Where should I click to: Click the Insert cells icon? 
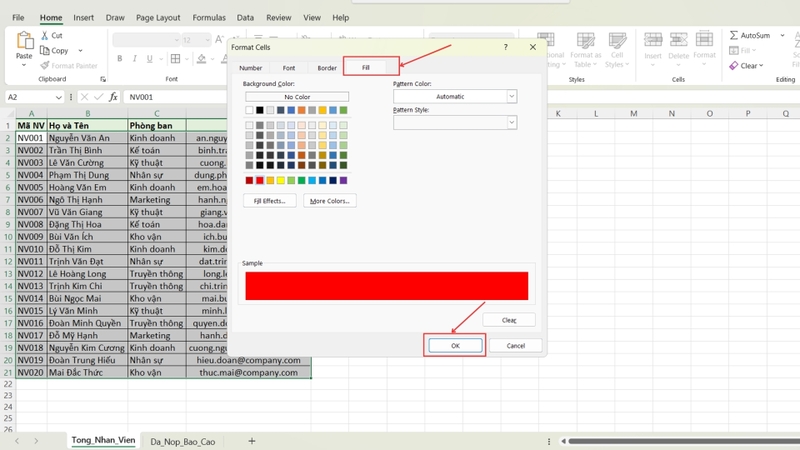point(653,40)
